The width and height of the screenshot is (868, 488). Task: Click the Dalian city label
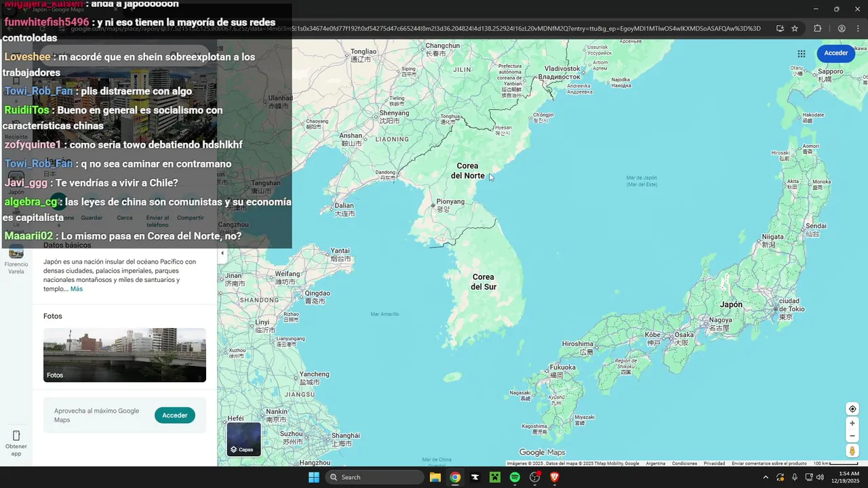tap(344, 205)
